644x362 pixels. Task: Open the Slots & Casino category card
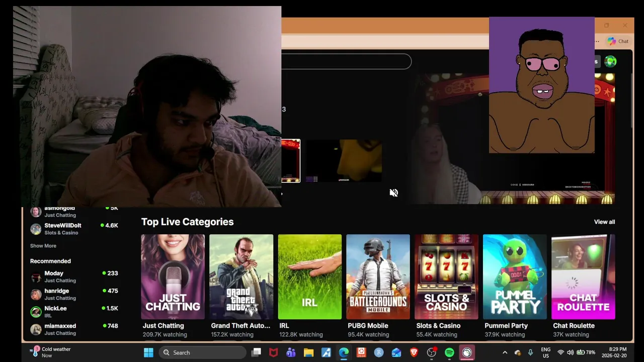pos(446,277)
